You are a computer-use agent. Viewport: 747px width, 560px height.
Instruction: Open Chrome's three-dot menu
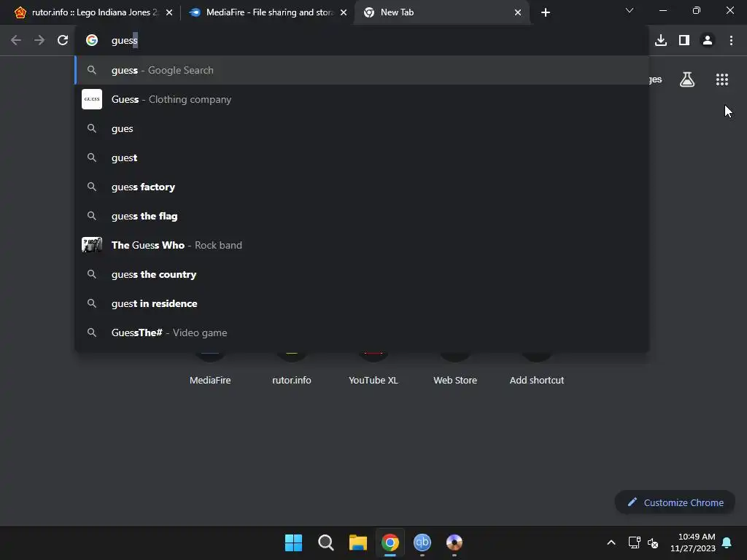pyautogui.click(x=731, y=41)
